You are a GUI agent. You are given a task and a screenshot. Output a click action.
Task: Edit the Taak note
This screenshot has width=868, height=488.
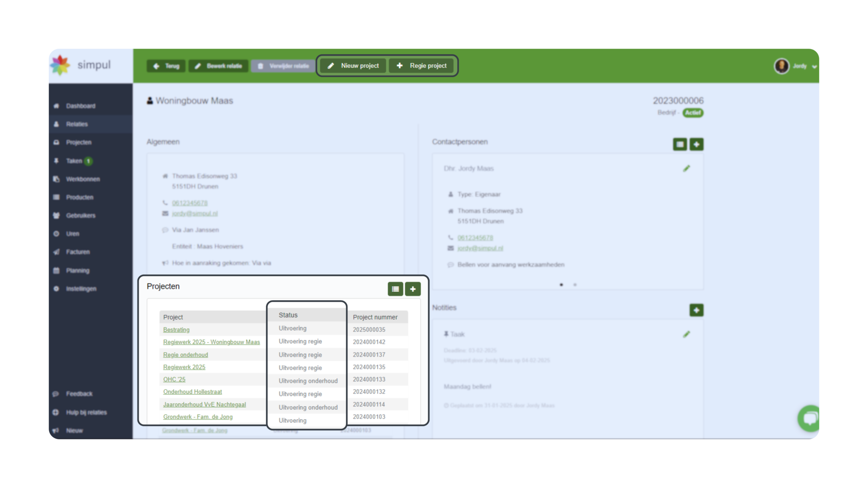coord(687,334)
